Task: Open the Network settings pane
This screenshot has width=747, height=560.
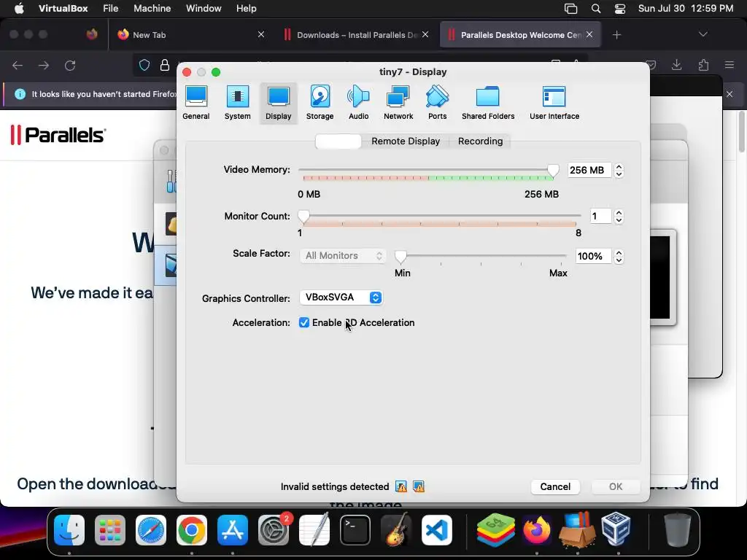Action: [x=398, y=103]
